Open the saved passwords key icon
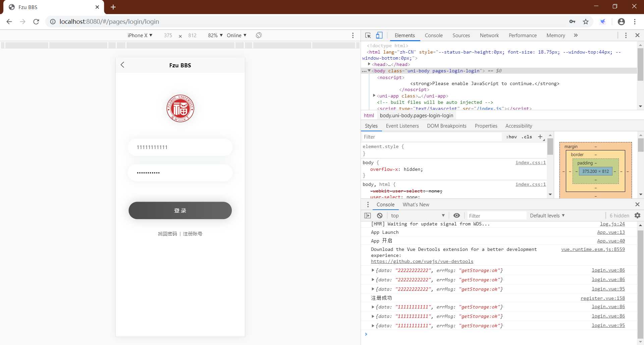This screenshot has width=644, height=345. coord(572,21)
